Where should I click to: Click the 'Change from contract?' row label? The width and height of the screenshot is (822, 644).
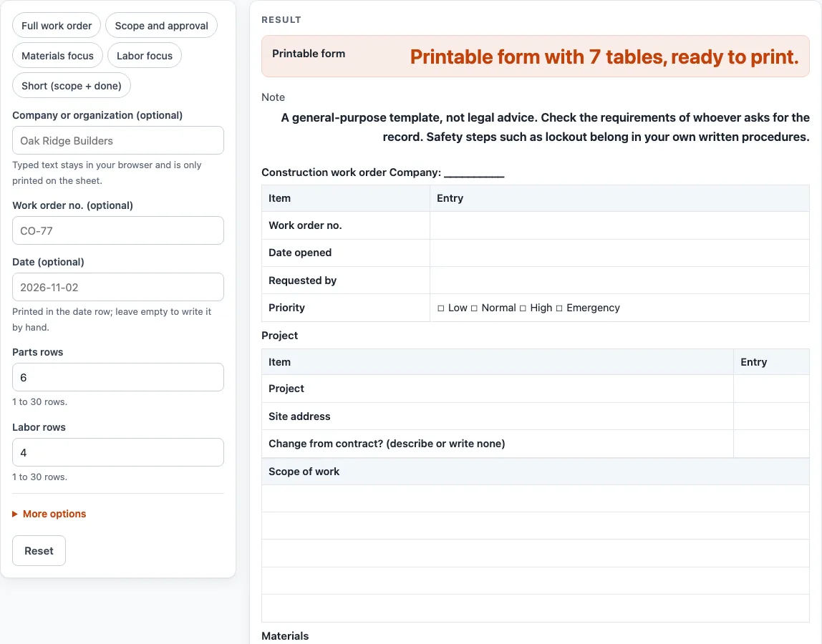[x=387, y=444]
